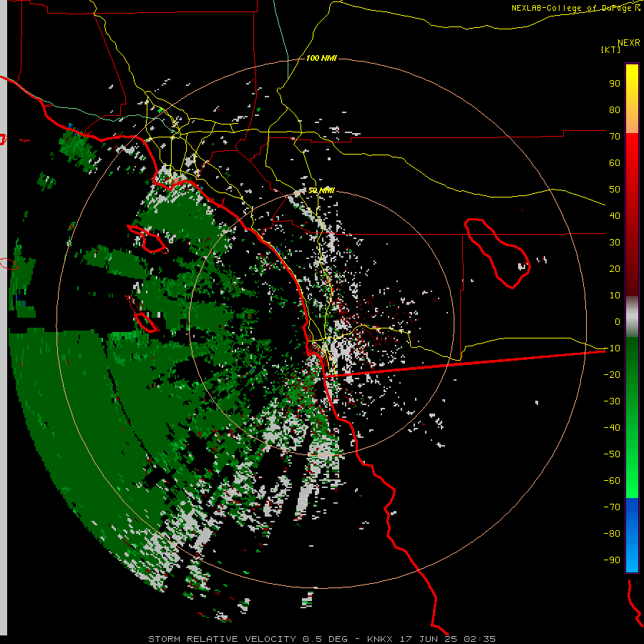Viewport: 644px width, 644px height.
Task: Click the -60 value on the velocity scale
Action: click(612, 481)
